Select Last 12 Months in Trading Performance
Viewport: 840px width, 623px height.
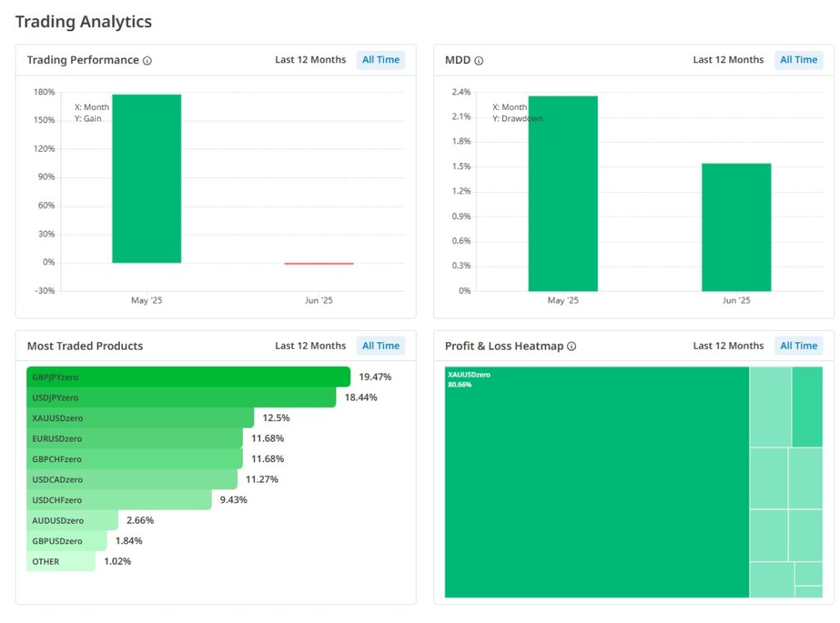(310, 60)
